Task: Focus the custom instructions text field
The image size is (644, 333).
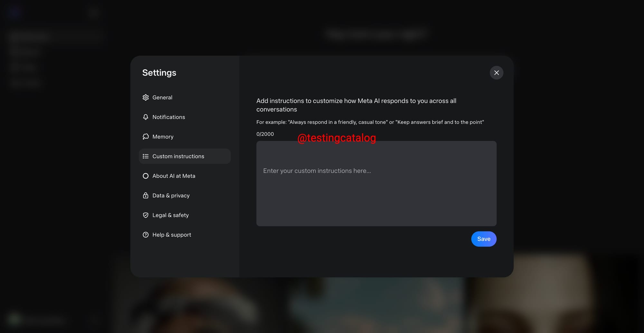Action: (376, 183)
